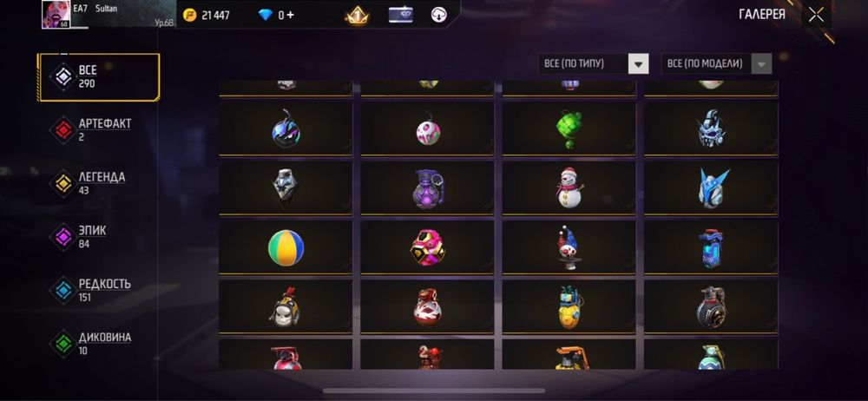Tap the plus next to diamonds
868x401 pixels.
(x=291, y=16)
